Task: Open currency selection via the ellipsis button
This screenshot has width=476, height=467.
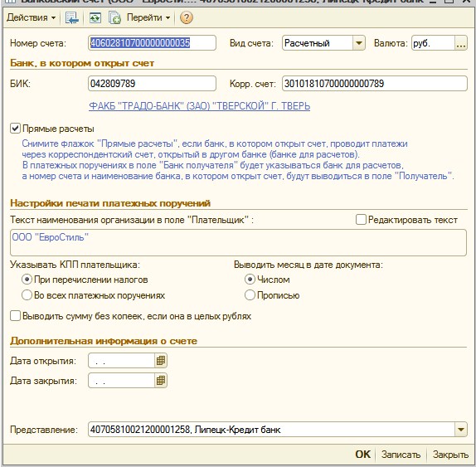Action: [461, 43]
